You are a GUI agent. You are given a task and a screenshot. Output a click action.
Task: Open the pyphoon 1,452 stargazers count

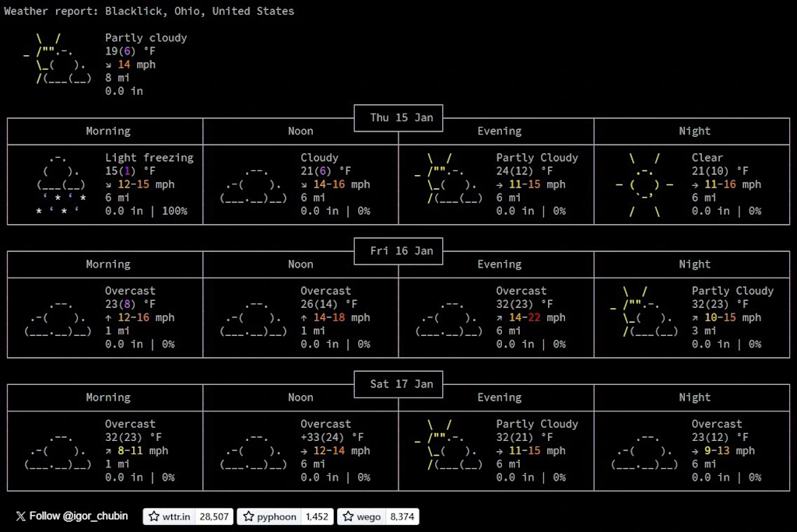(x=316, y=516)
